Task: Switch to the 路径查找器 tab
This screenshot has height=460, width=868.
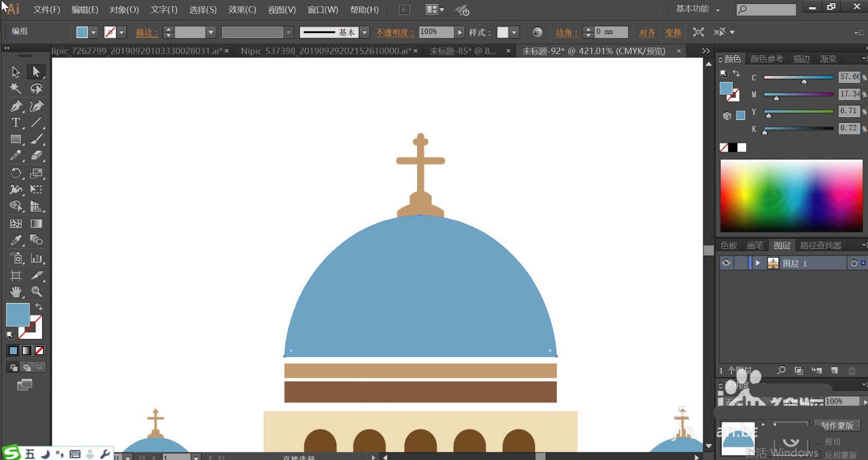Action: click(821, 246)
